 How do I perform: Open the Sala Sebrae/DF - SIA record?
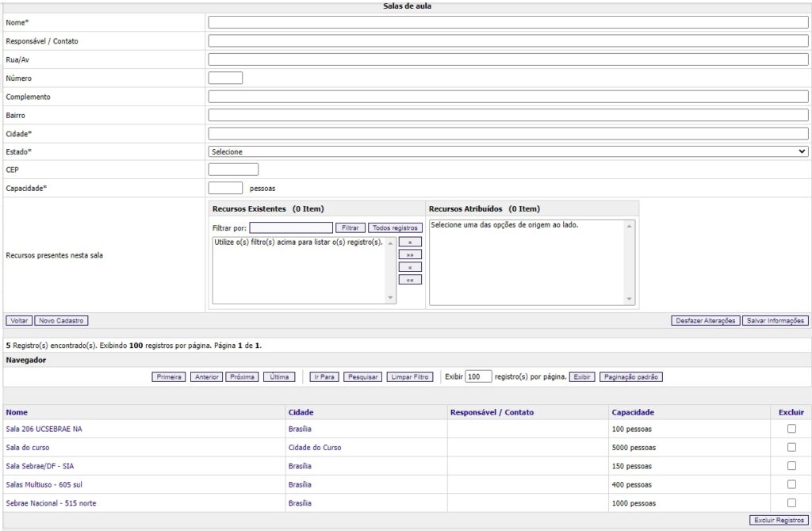(40, 466)
